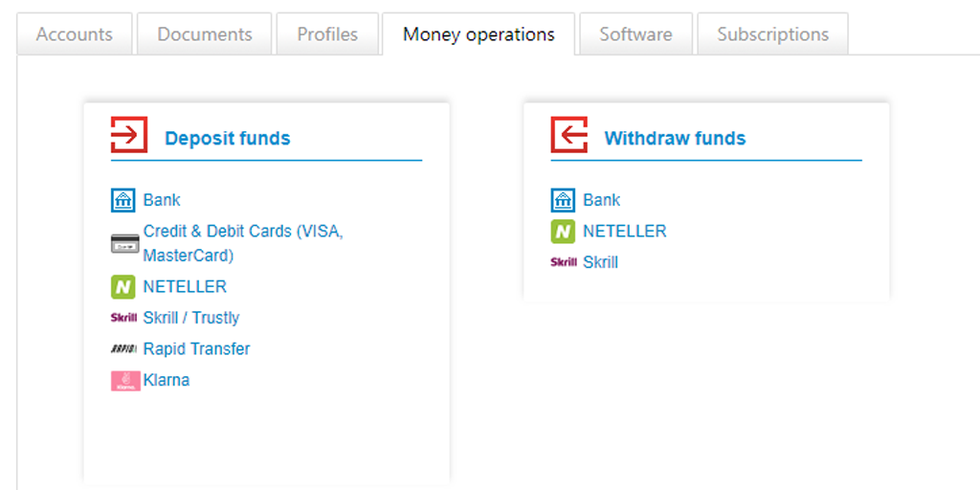Click the Bank icon under Deposit funds

coord(123,201)
